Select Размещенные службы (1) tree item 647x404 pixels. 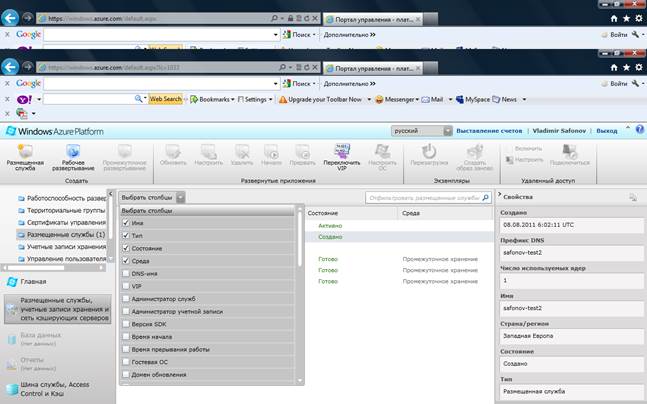point(61,234)
